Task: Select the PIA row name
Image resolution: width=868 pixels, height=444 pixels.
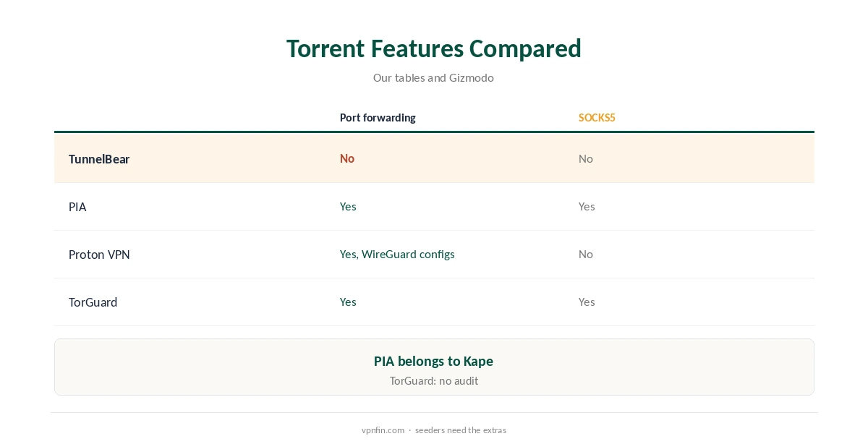Action: pos(77,207)
